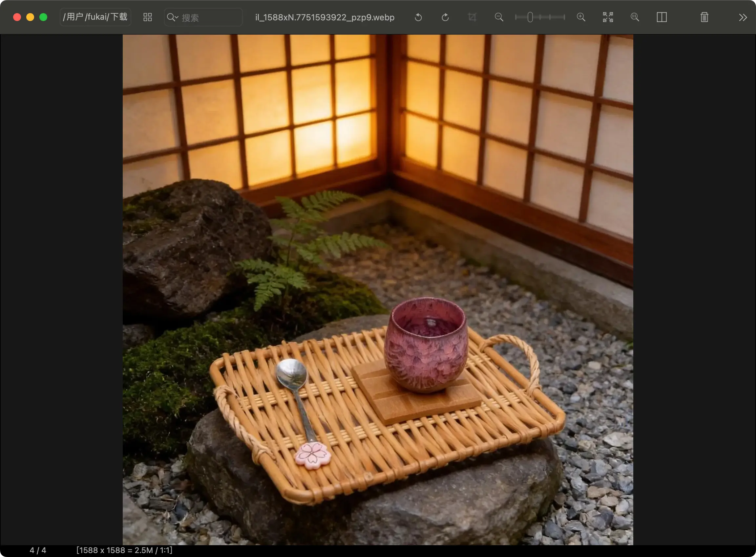Click the 4 / 4 image counter

point(38,550)
